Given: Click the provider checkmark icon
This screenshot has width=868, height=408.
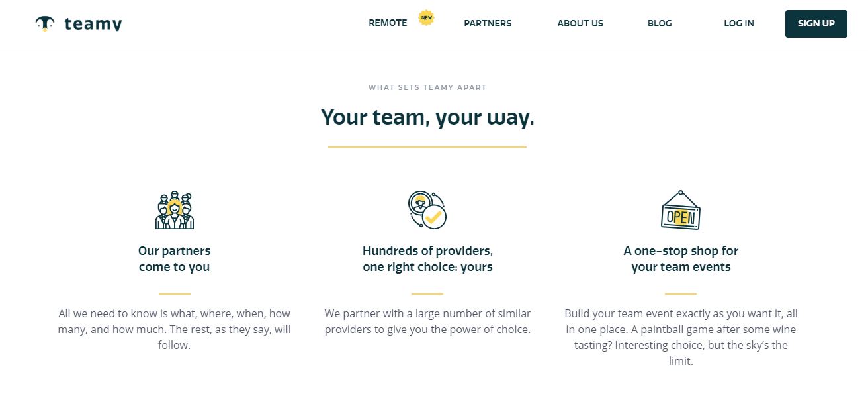Looking at the screenshot, I should (427, 210).
